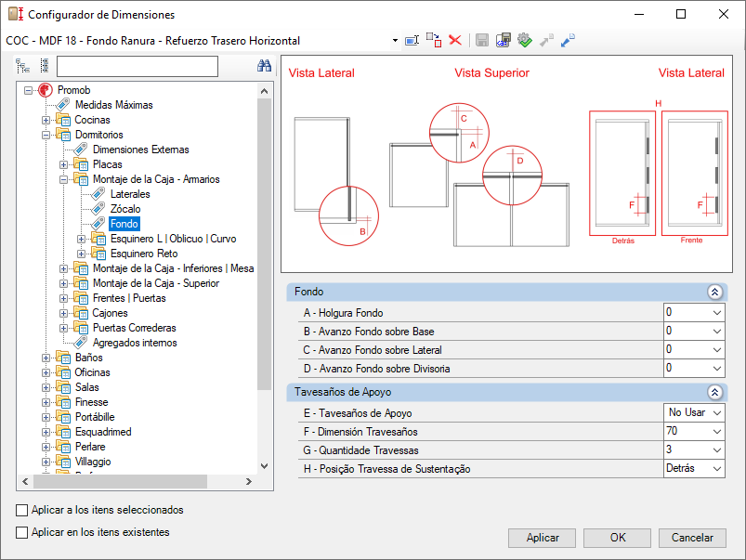Viewport: 746px width, 560px height.
Task: Select Montaje de la Caja - Superior
Action: (156, 283)
